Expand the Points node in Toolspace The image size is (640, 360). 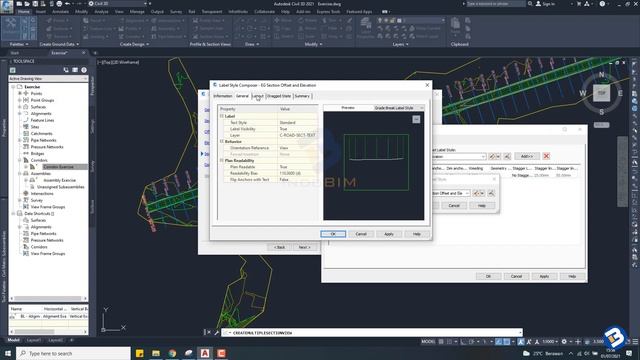tap(20, 93)
